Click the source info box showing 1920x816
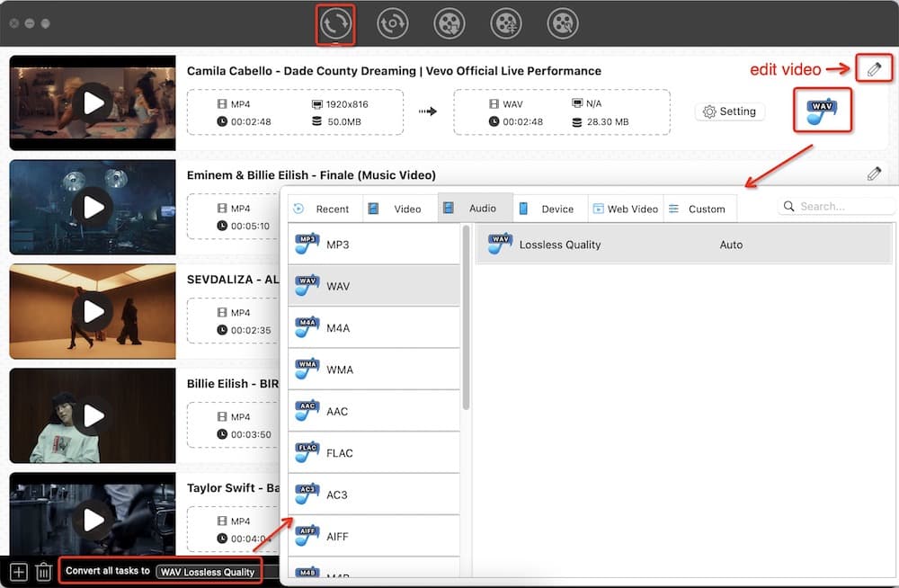 [295, 112]
